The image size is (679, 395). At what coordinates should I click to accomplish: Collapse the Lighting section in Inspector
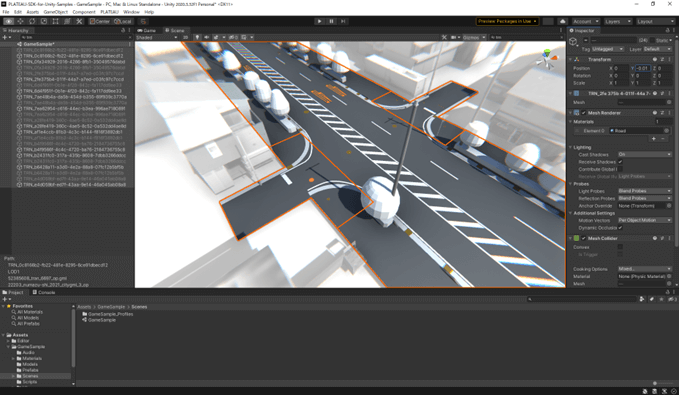pyautogui.click(x=582, y=147)
